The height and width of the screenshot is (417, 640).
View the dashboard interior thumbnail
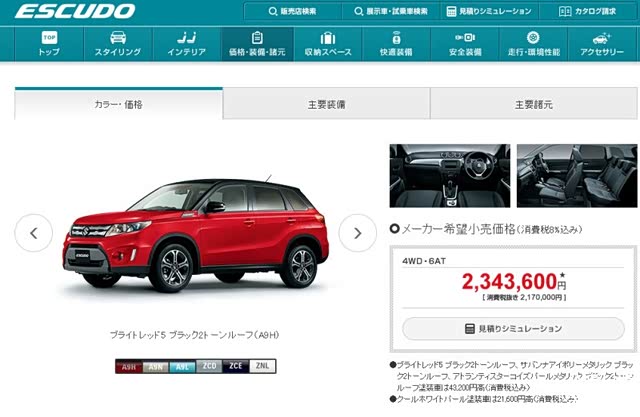[x=450, y=175]
